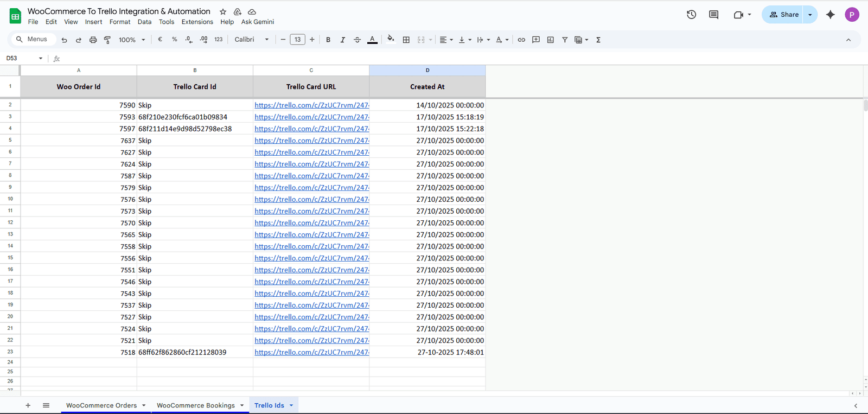The image size is (868, 414).
Task: Open Trello URL for order 7518
Action: coord(312,352)
